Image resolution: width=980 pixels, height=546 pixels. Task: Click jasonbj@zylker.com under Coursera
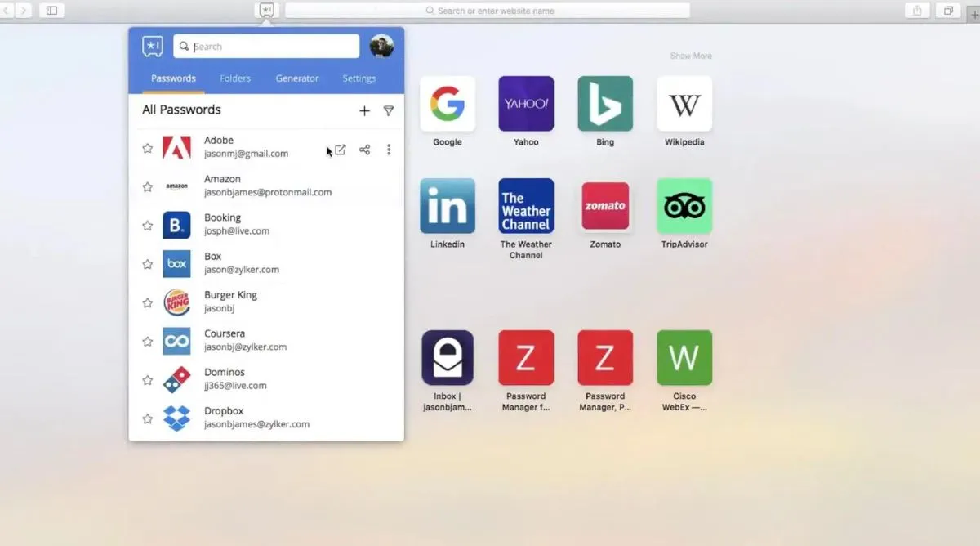[x=246, y=347]
